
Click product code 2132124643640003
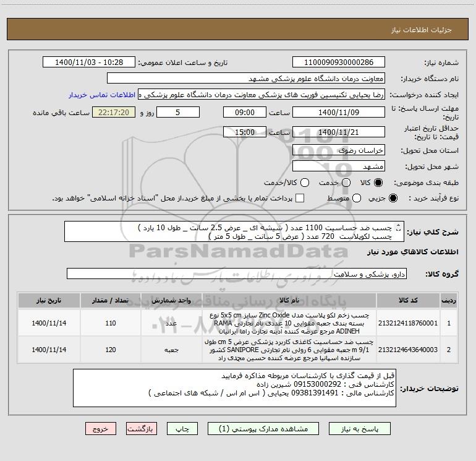(408, 350)
